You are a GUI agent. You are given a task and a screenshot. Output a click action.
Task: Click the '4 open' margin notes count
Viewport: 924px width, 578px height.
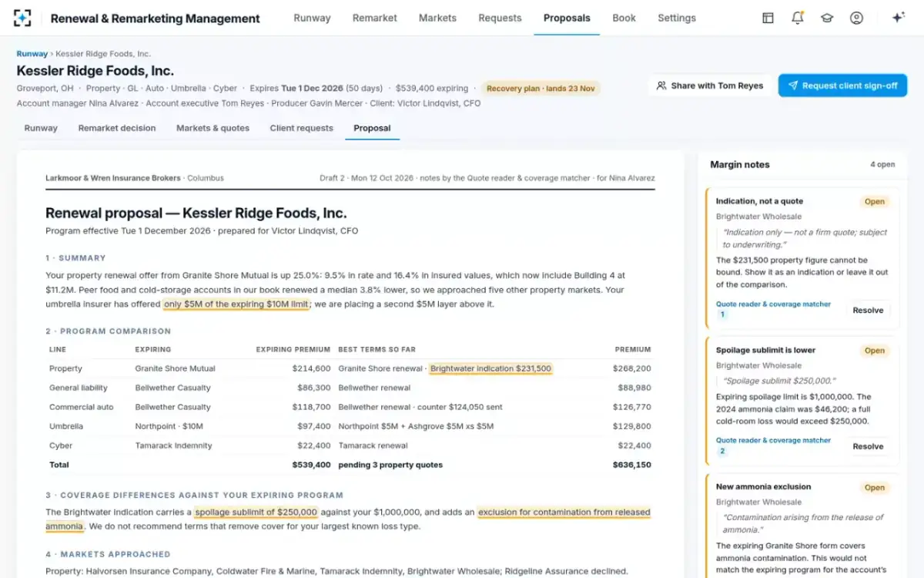tap(882, 164)
